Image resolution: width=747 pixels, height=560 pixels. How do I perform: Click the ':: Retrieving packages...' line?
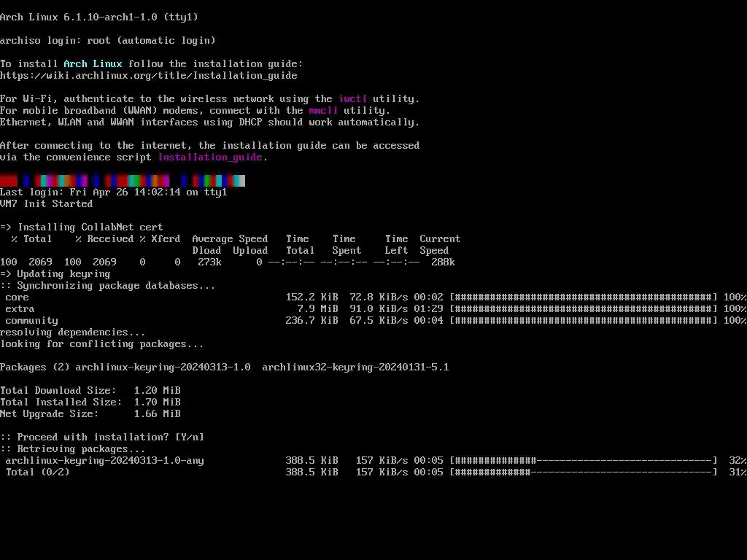click(73, 448)
